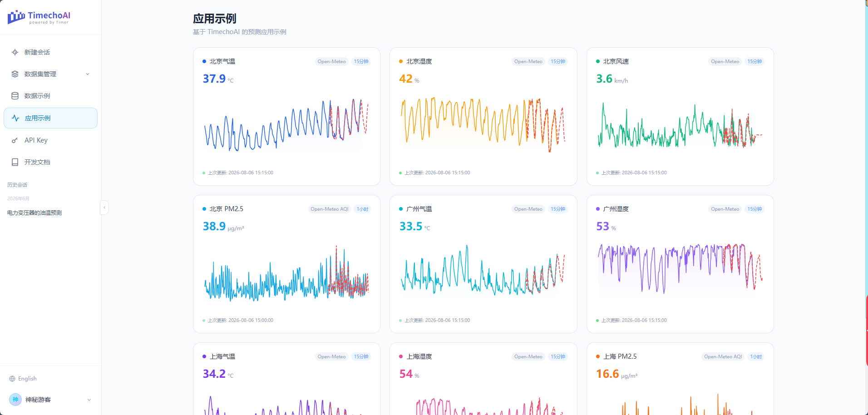
Task: Click the 北京气温 line chart
Action: tap(286, 125)
